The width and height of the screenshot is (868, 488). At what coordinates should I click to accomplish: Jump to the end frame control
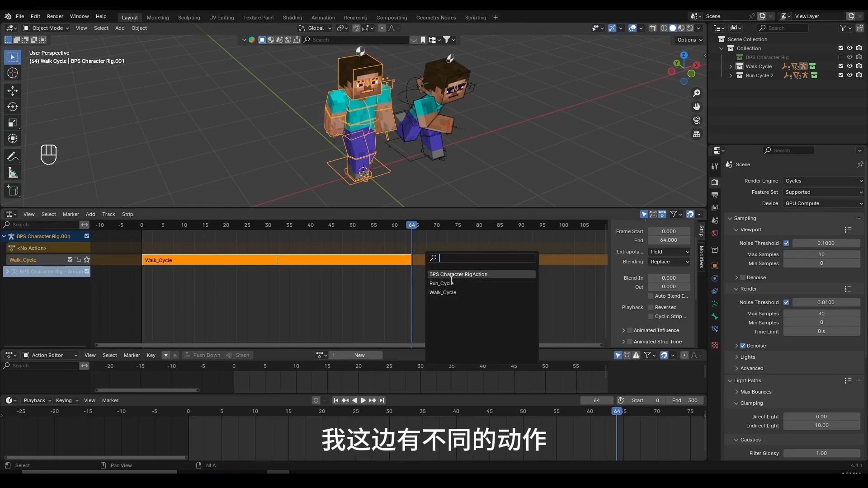click(x=382, y=400)
